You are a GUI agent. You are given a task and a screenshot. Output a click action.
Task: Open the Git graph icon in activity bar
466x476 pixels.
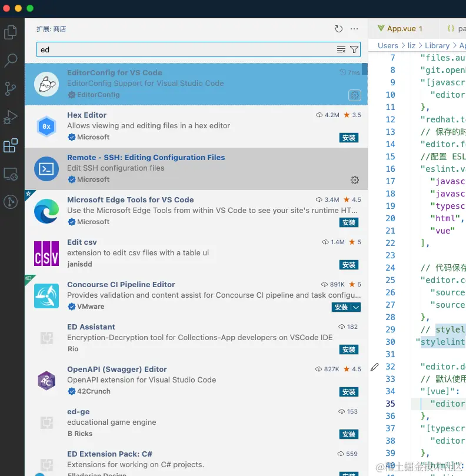[11, 202]
